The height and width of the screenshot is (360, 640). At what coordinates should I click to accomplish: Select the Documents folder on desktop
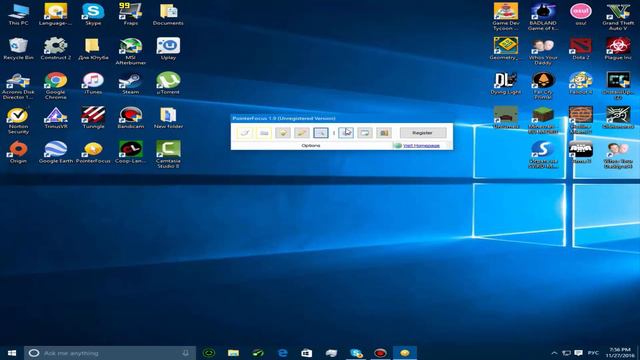(x=168, y=15)
